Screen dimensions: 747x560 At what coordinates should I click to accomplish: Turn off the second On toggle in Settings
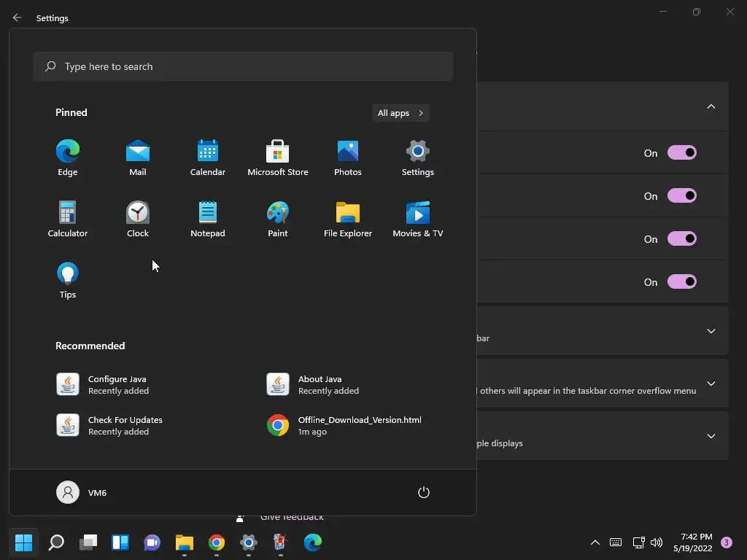682,195
